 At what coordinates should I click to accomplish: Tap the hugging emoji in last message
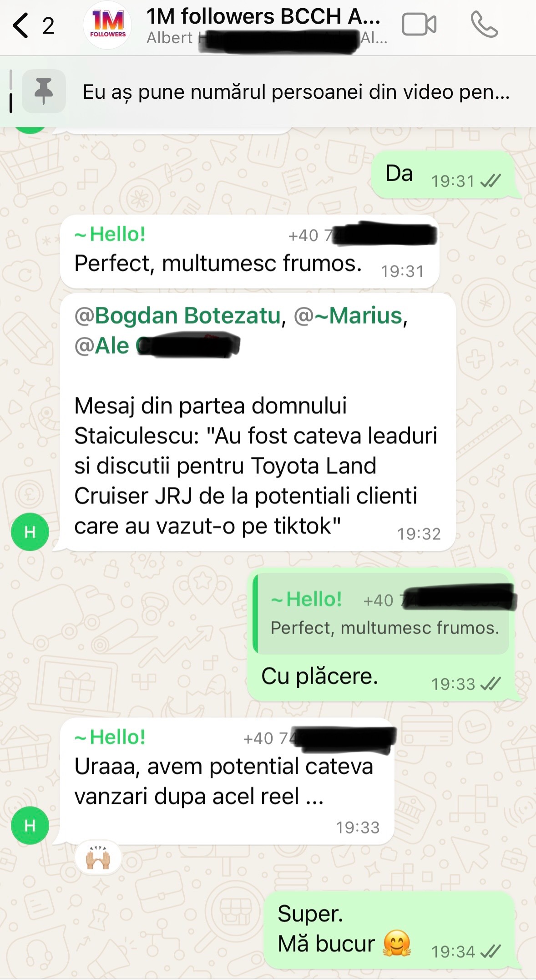(x=397, y=943)
